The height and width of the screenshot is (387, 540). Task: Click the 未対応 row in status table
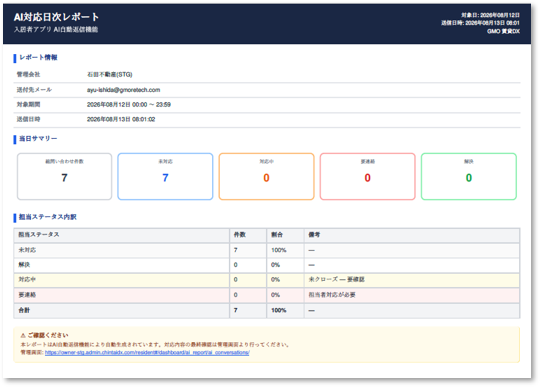(267, 250)
